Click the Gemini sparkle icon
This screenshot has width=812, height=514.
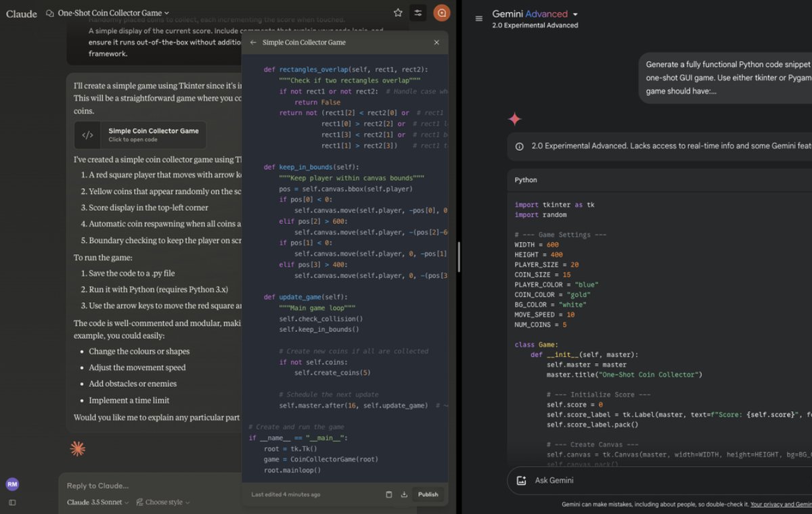514,118
